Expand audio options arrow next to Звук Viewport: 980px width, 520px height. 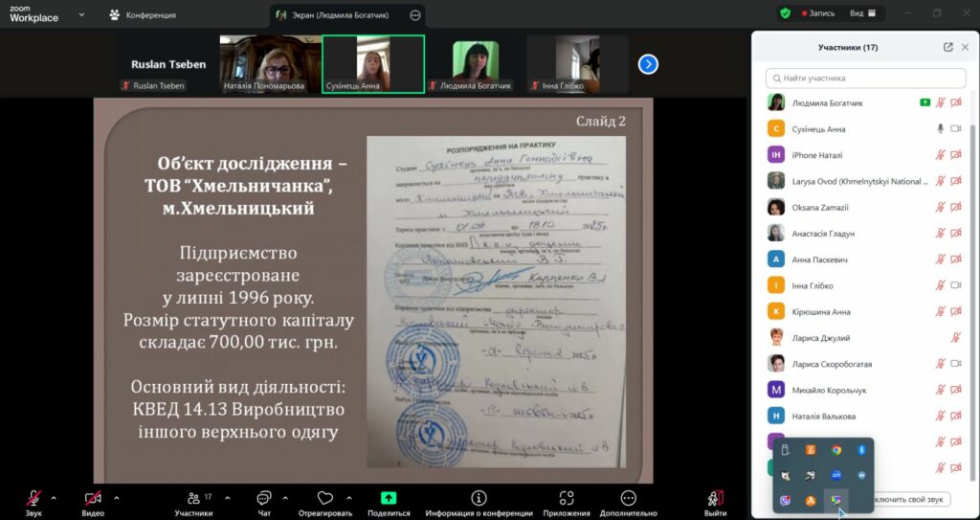pyautogui.click(x=54, y=498)
